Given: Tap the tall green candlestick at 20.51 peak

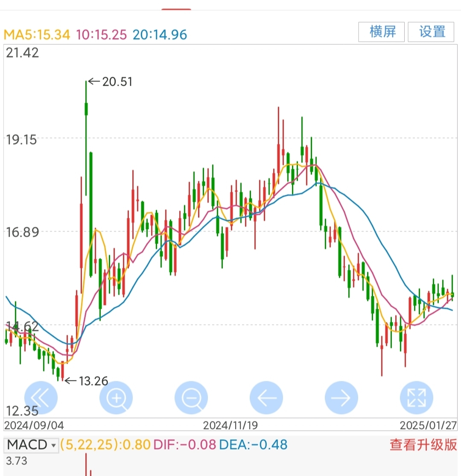Looking at the screenshot, I should click(x=86, y=138).
